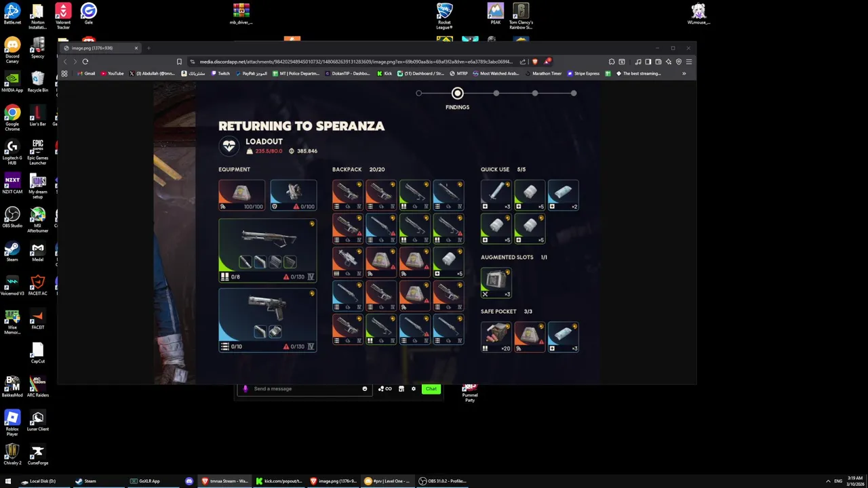Open a new browser tab

[149, 48]
